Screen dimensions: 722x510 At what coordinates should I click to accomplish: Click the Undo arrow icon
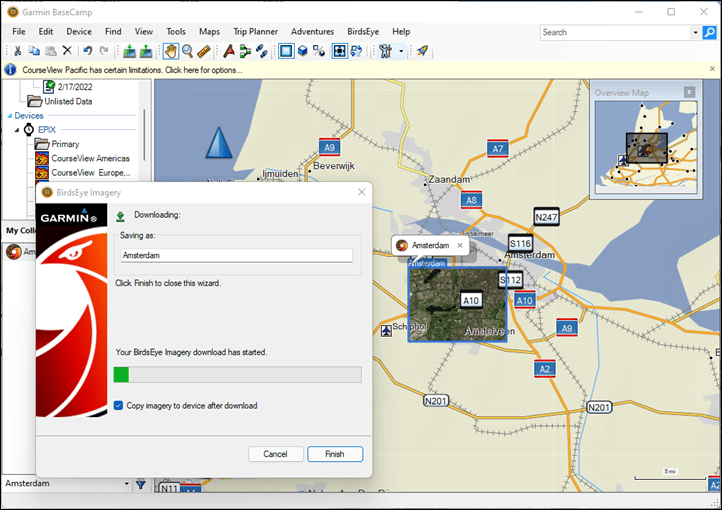pos(87,51)
